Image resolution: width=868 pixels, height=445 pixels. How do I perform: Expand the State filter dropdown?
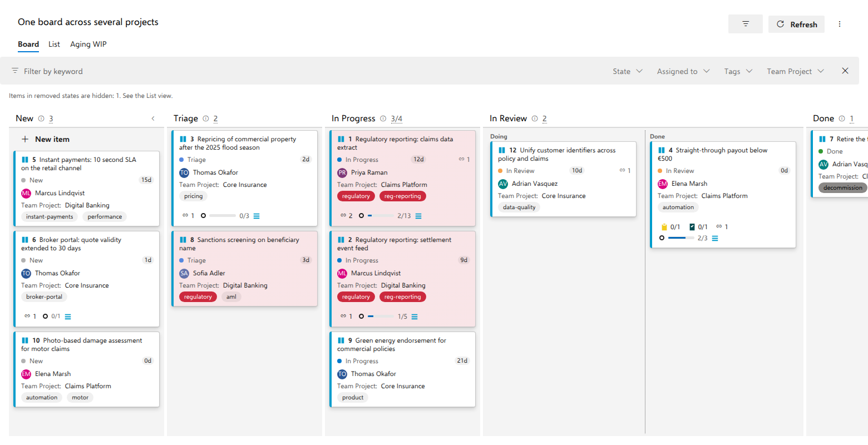628,71
